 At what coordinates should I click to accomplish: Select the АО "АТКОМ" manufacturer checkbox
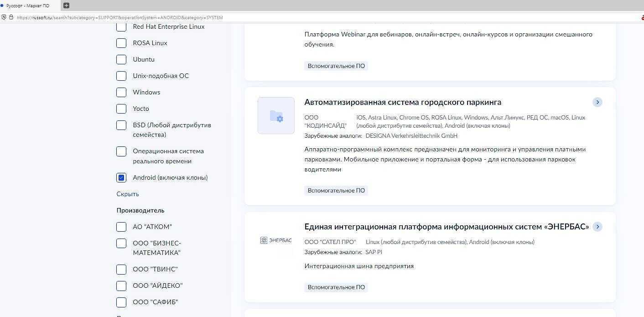click(x=121, y=227)
